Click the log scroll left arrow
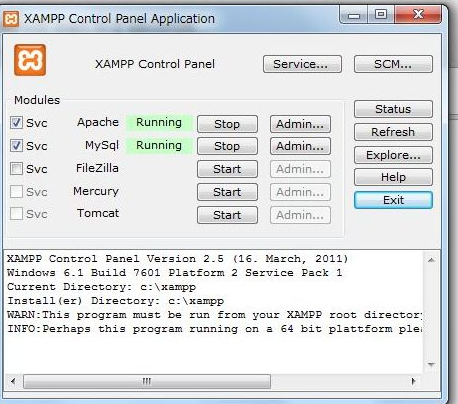Viewport: 458px width, 404px height. pyautogui.click(x=13, y=381)
